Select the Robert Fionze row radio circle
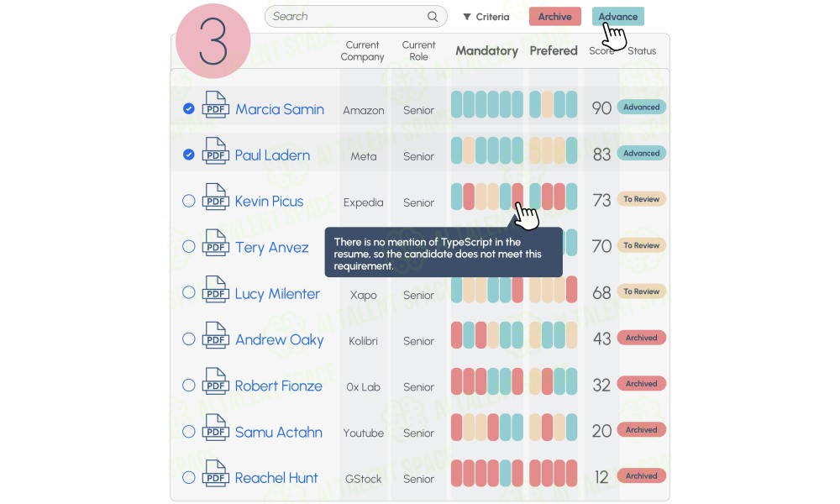The image size is (840, 504). [x=188, y=385]
